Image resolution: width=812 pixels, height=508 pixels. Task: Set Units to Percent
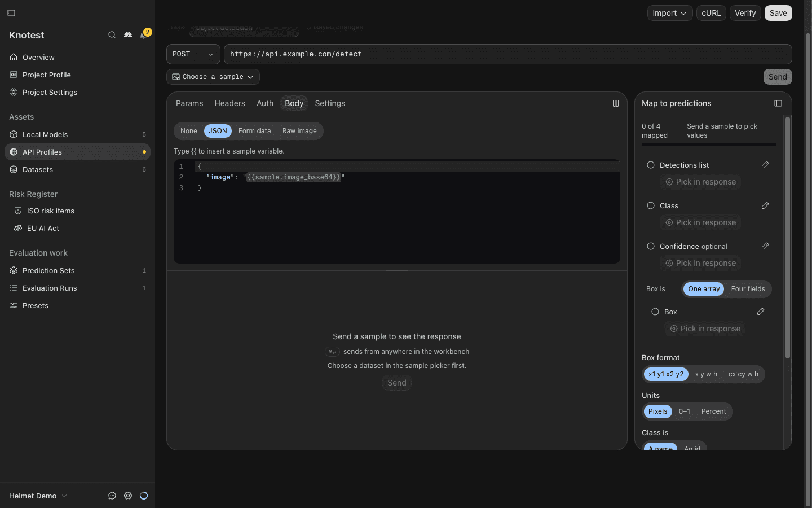(713, 411)
